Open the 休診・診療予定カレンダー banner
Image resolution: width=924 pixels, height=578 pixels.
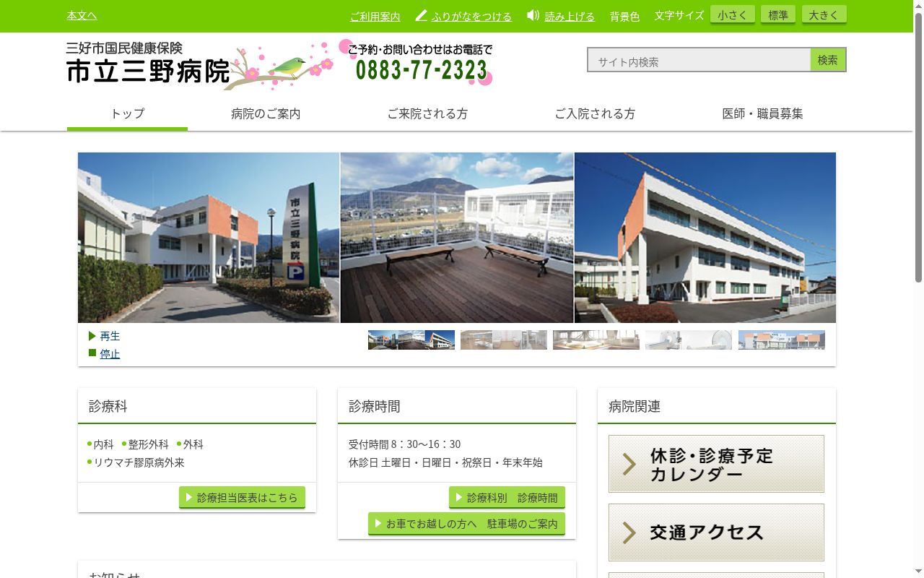pyautogui.click(x=716, y=464)
